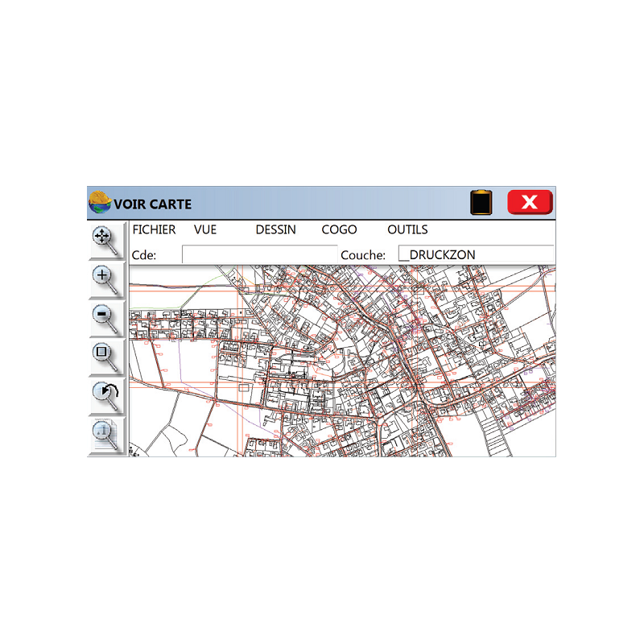Open the OUTILS menu
The width and height of the screenshot is (644, 644).
tap(407, 229)
